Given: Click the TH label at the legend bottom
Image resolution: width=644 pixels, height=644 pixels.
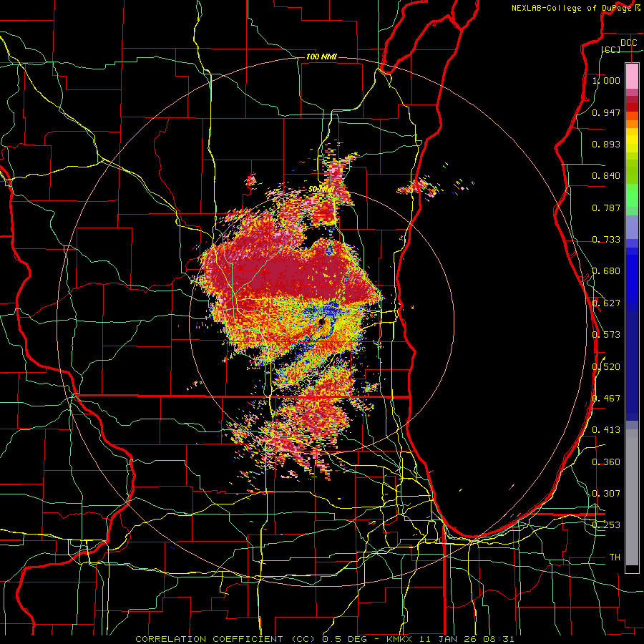Looking at the screenshot, I should tap(615, 557).
